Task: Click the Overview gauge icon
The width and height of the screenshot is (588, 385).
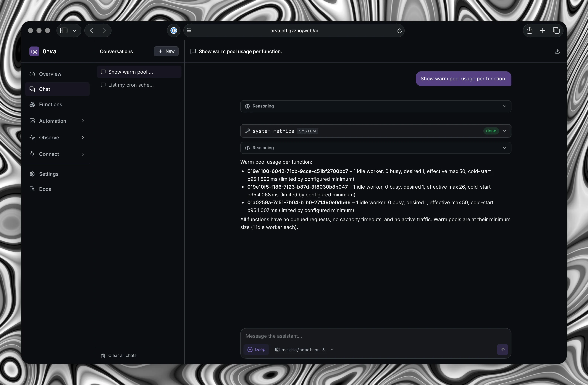Action: pos(32,74)
